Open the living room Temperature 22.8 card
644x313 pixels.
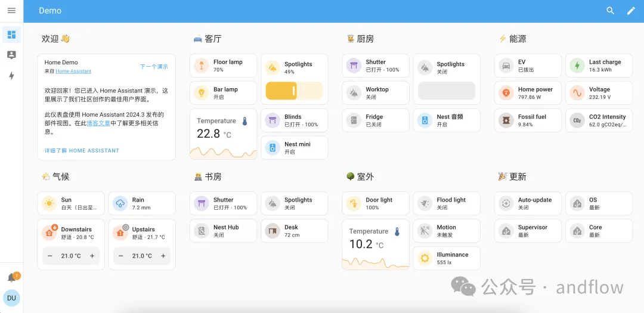pyautogui.click(x=224, y=134)
